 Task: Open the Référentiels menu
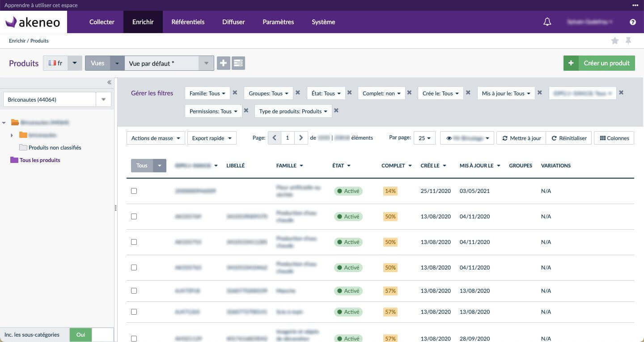coord(188,22)
